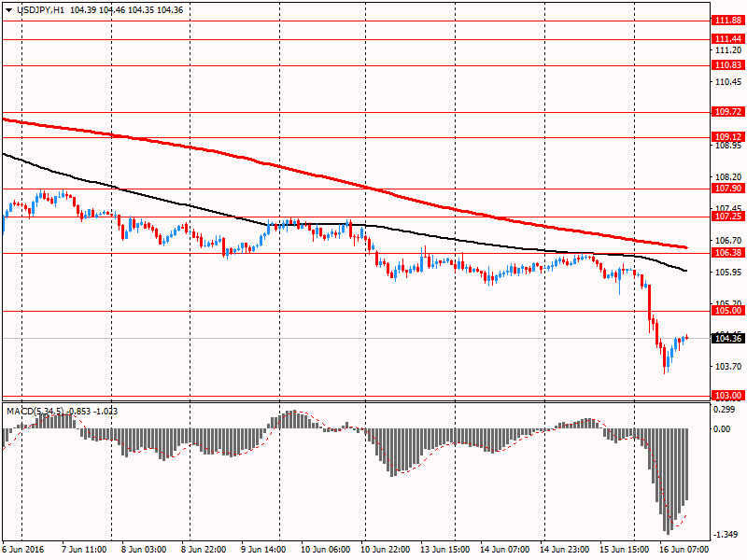Click the chart menu triangle beside USDJPY,H1
Image resolution: width=747 pixels, height=560 pixels.
point(9,10)
